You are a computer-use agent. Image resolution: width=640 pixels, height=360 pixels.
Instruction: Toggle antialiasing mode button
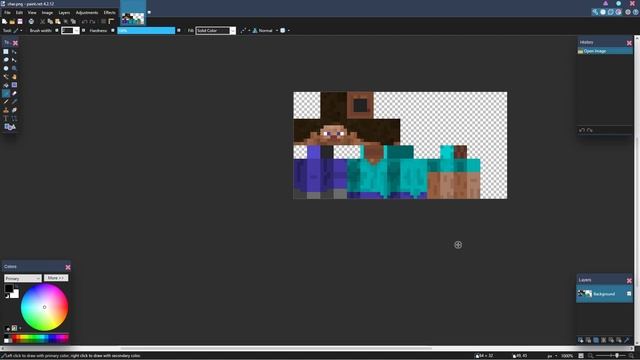244,31
